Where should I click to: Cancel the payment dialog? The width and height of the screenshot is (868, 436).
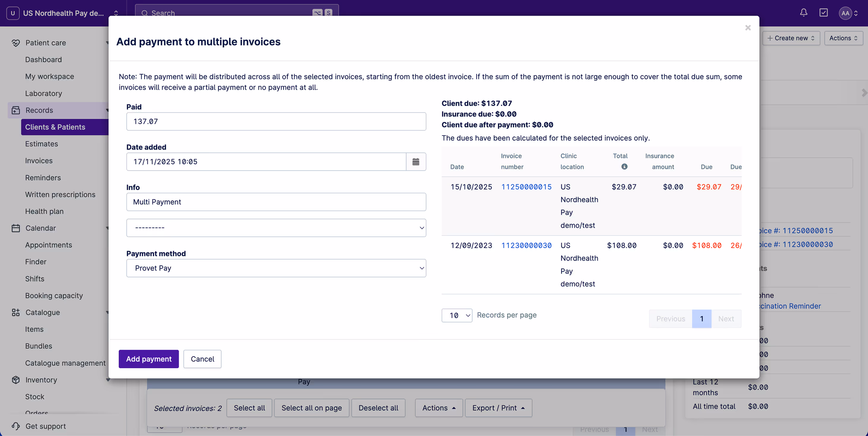202,359
